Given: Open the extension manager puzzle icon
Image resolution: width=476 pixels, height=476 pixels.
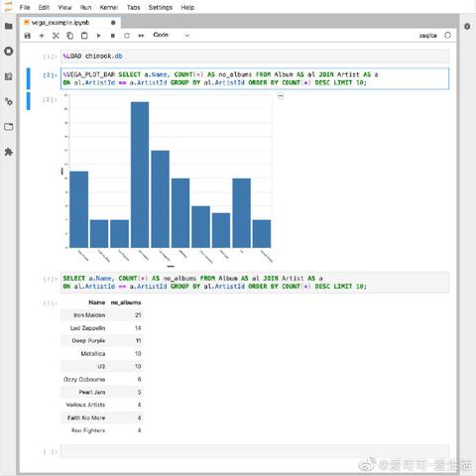Looking at the screenshot, I should tap(9, 152).
